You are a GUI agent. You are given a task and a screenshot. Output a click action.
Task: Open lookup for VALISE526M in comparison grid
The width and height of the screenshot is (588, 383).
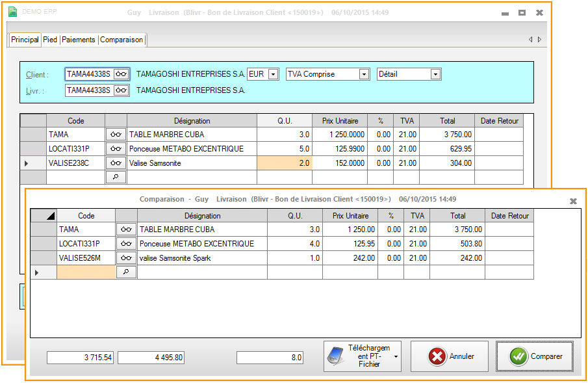point(126,258)
